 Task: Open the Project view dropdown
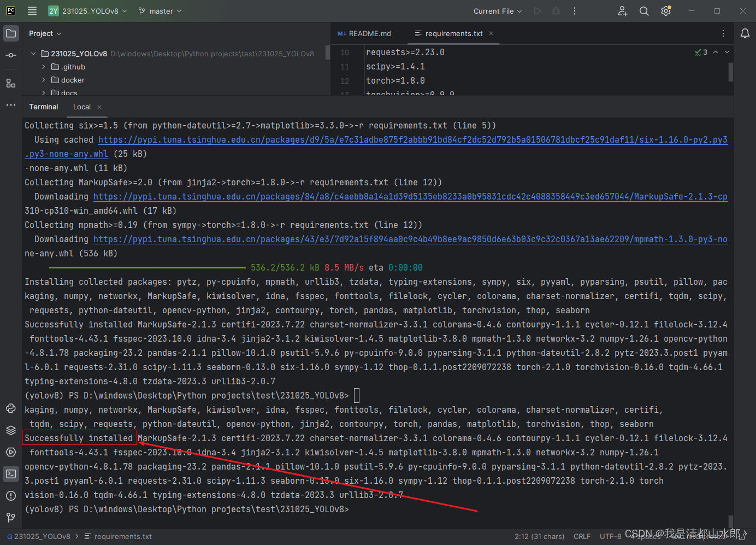[45, 33]
